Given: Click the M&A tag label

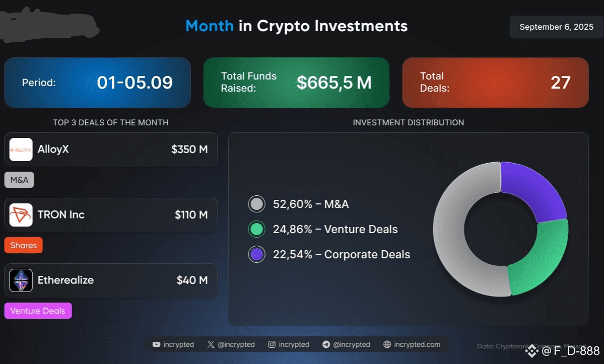Looking at the screenshot, I should tap(19, 180).
